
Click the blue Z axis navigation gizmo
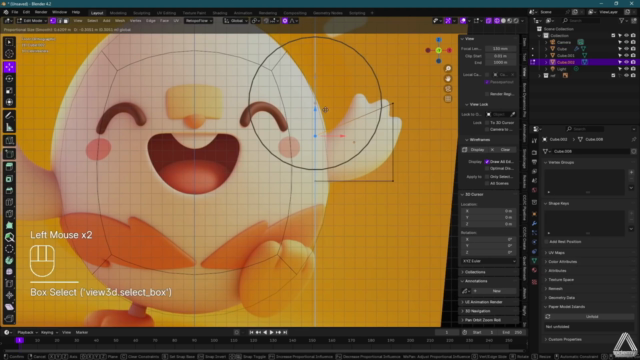click(x=438, y=40)
